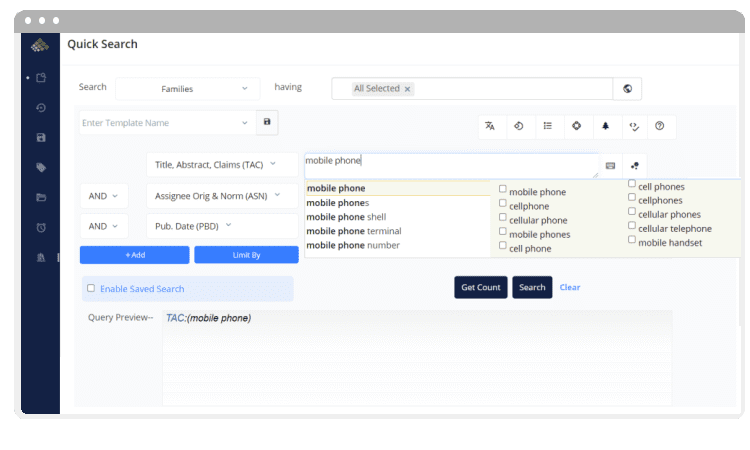Remove the All Selected tag

pyautogui.click(x=408, y=89)
